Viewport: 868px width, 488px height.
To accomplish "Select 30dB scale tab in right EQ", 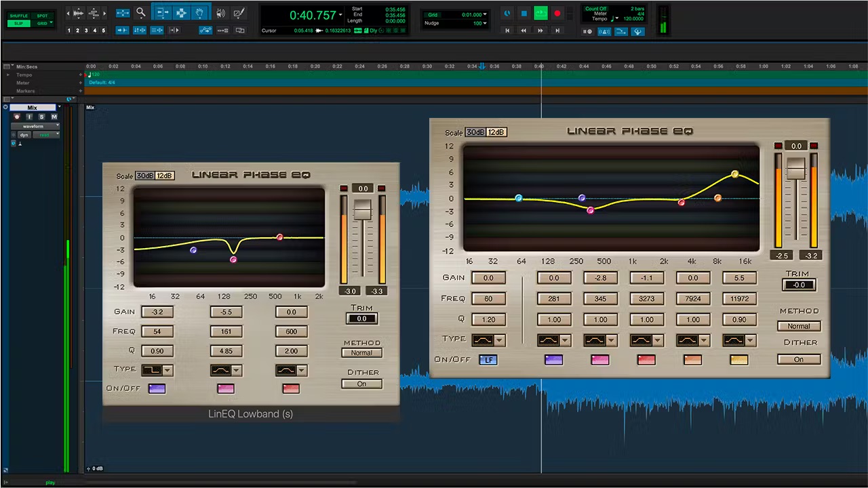I will 475,133.
